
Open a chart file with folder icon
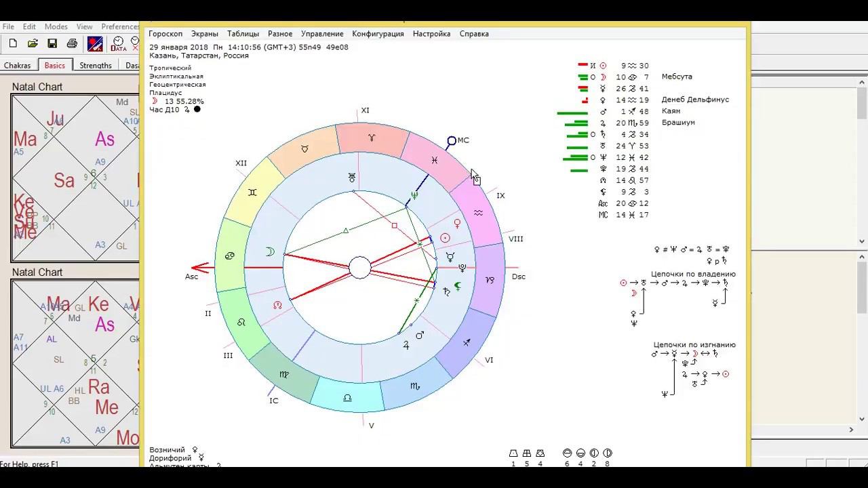[x=33, y=43]
